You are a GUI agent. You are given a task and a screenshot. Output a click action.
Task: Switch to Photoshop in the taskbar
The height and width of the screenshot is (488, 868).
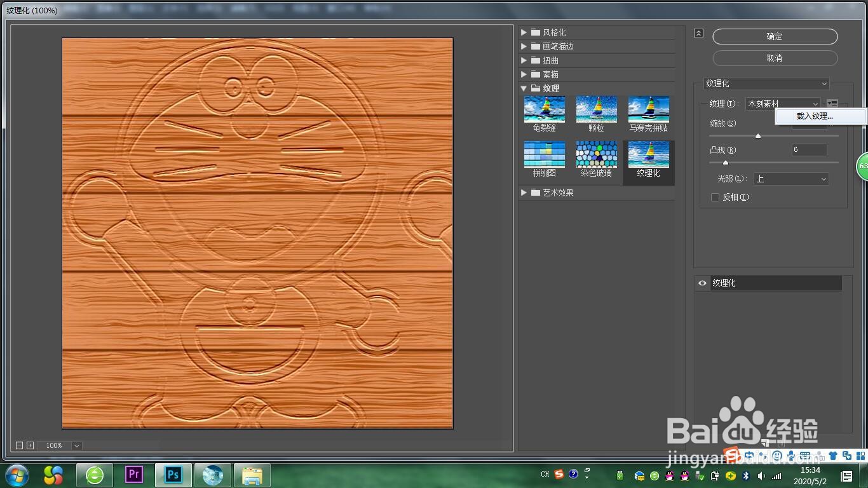173,475
